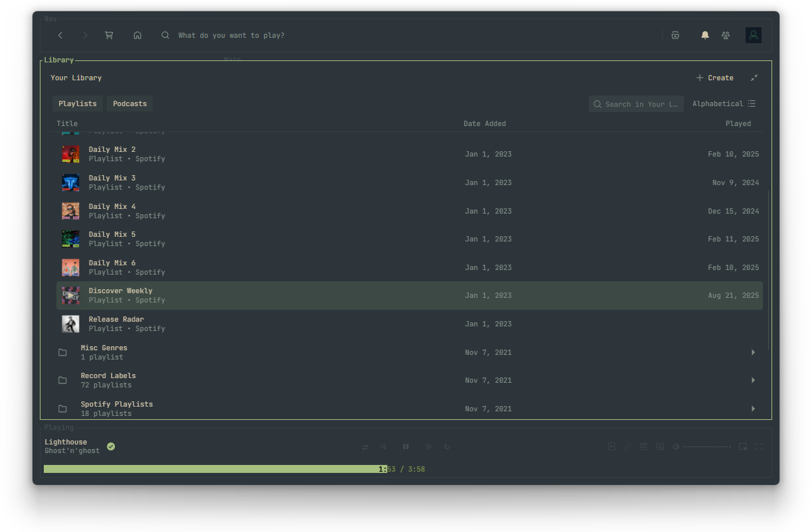Screen dimensions: 812x532
Task: Open the Daily Mix 5 cover art
Action: tap(70, 239)
